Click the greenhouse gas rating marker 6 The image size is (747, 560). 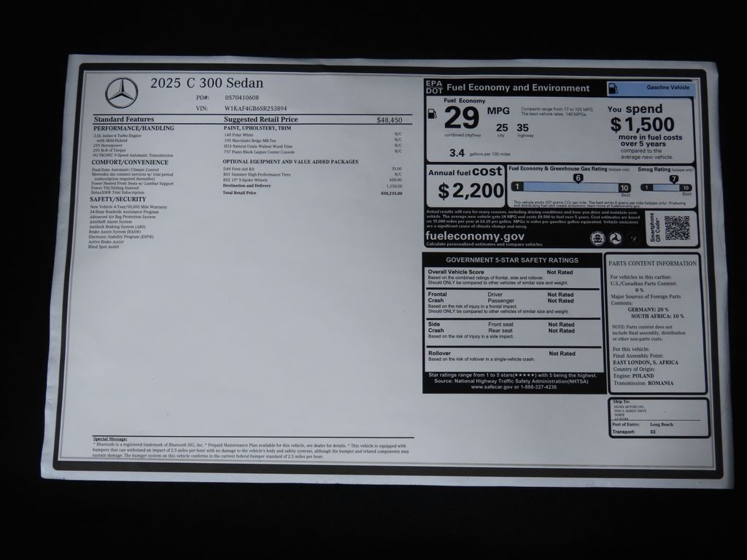click(578, 179)
